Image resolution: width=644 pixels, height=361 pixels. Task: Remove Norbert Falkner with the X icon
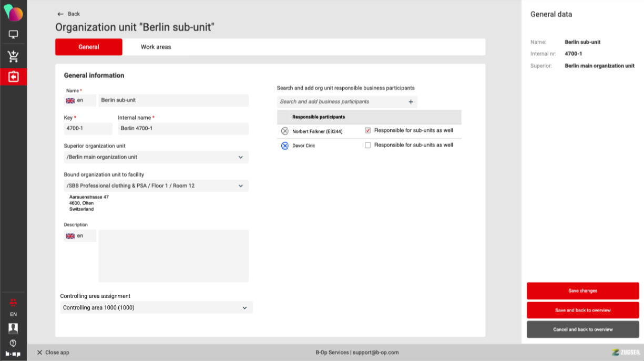click(285, 131)
